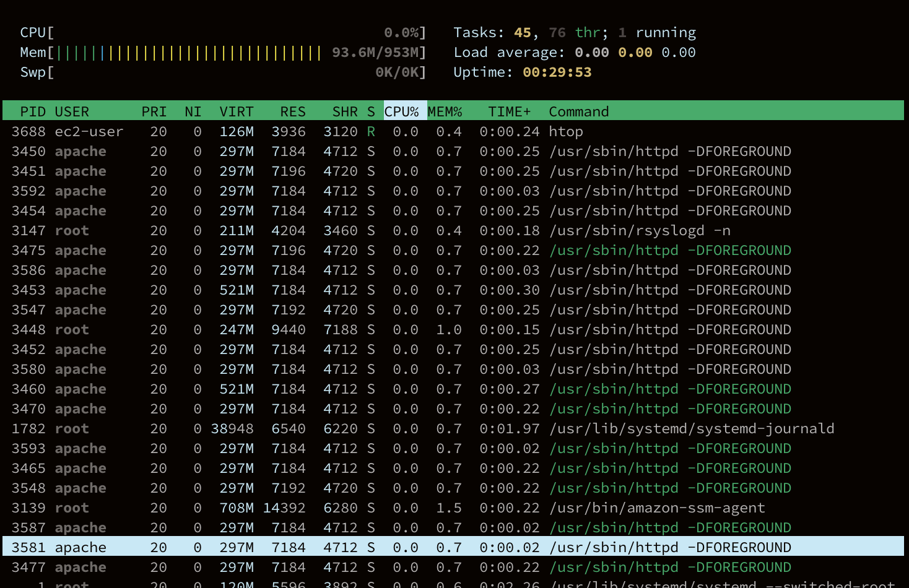Click the Mem usage meter bar
This screenshot has width=909, height=588.
(x=223, y=52)
